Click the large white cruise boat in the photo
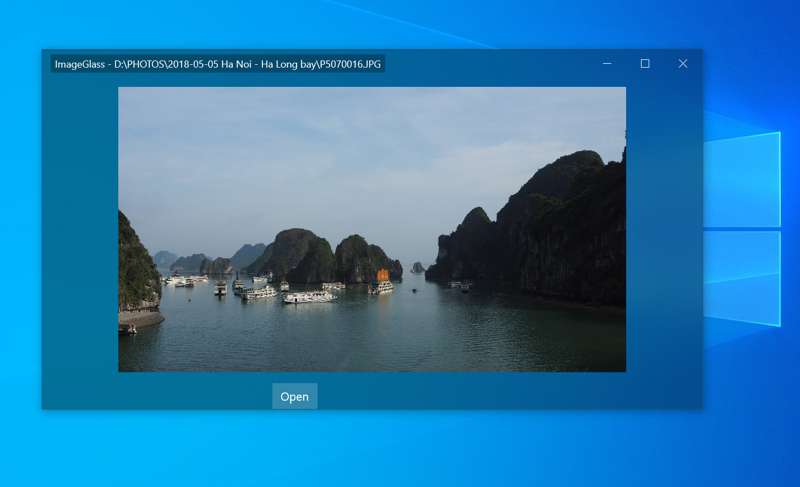The height and width of the screenshot is (487, 800). click(x=309, y=297)
